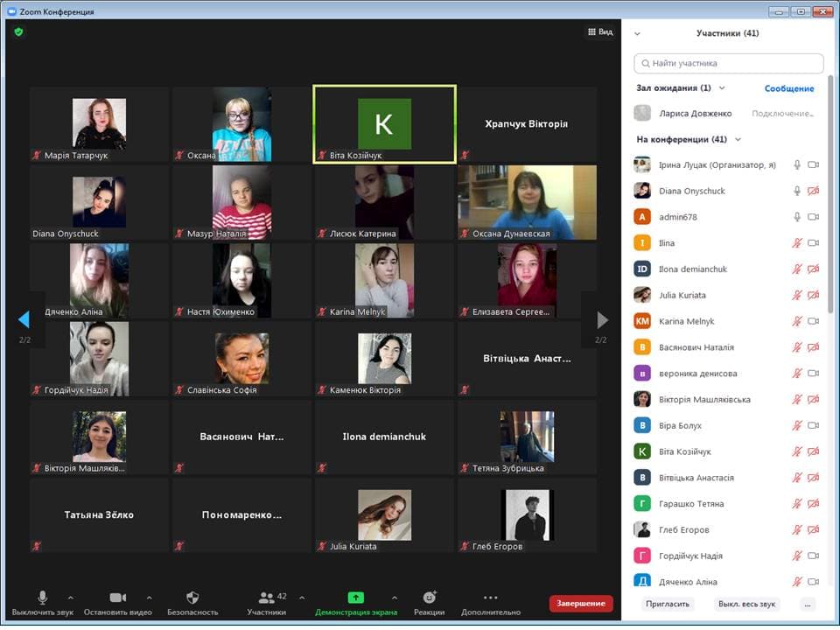Viewport: 840px width, 630px height.
Task: Select the Оксана Дунаєвская video tile
Action: point(527,202)
